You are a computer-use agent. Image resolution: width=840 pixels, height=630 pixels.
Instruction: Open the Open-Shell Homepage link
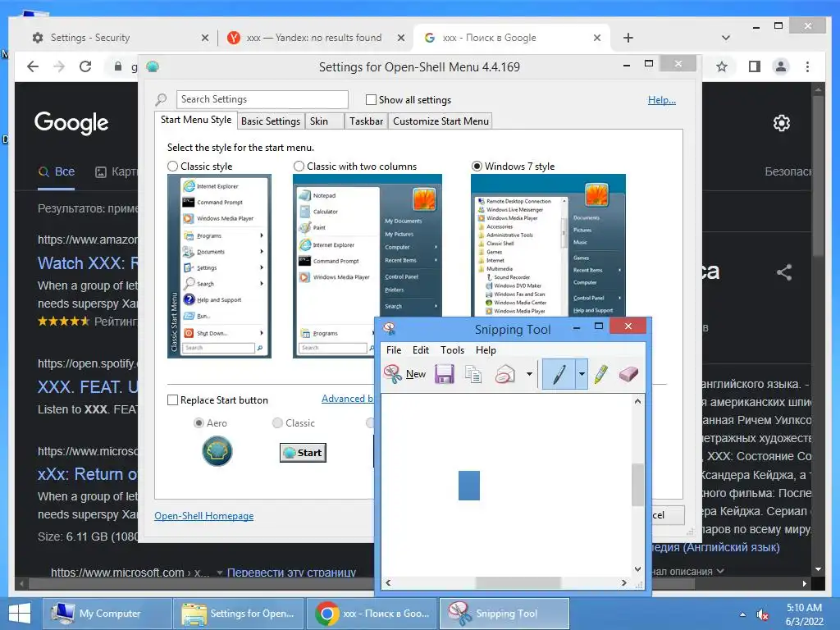click(204, 516)
